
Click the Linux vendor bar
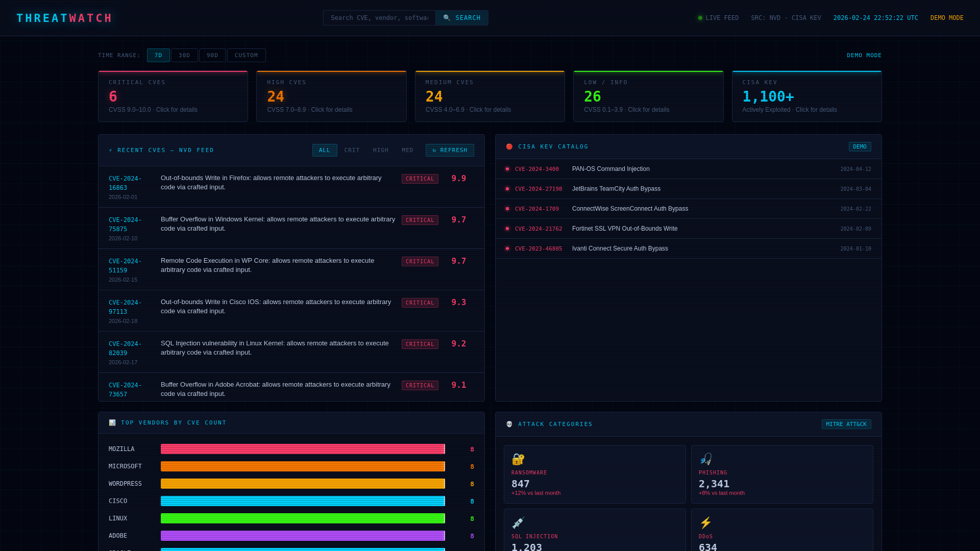point(303,518)
